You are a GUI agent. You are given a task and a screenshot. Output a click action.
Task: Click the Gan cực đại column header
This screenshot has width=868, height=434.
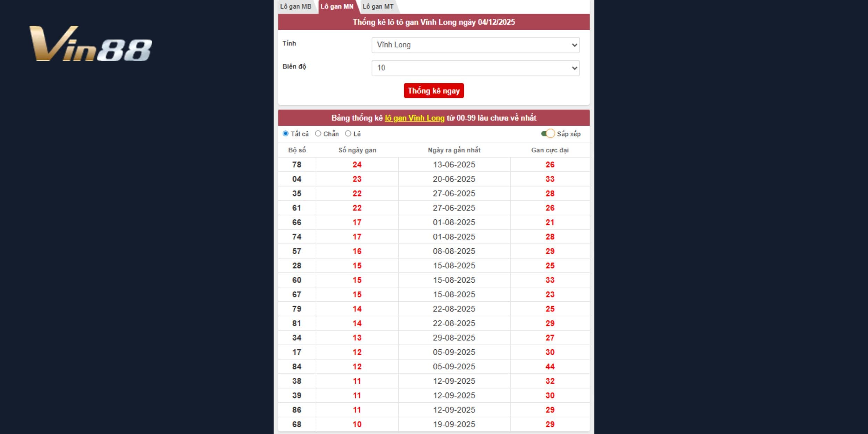click(x=550, y=150)
